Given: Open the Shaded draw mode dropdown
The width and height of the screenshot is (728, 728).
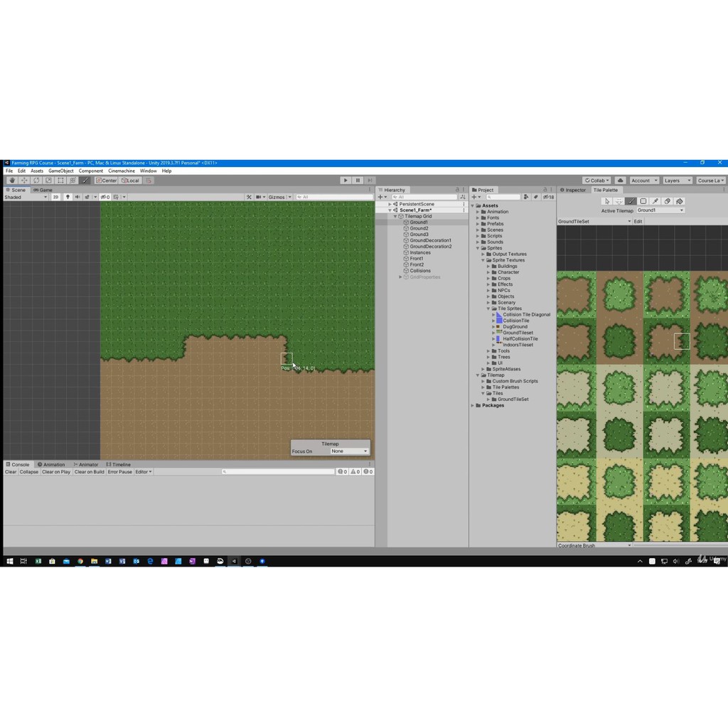Looking at the screenshot, I should (x=26, y=197).
